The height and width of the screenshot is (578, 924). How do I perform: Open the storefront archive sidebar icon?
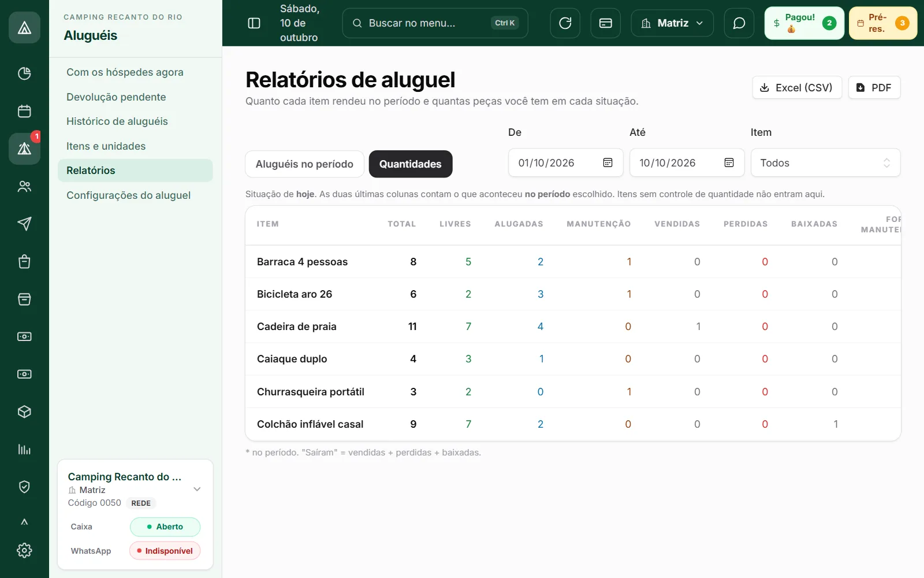click(24, 299)
